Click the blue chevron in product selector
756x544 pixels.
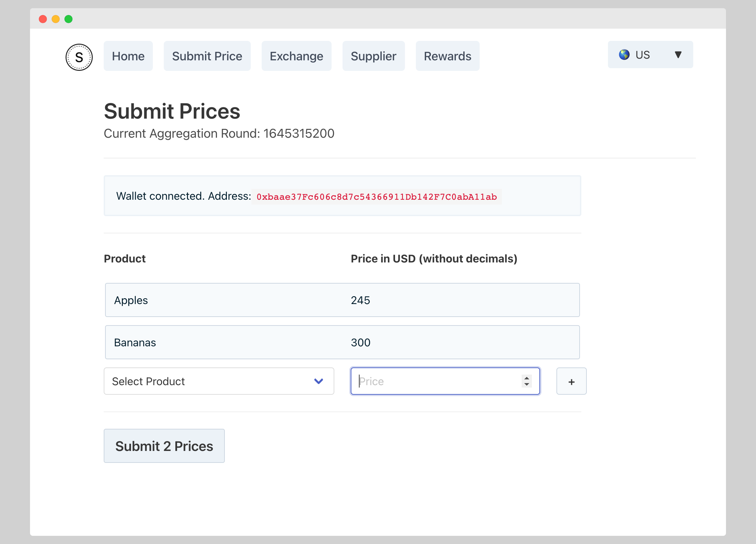[x=319, y=381]
